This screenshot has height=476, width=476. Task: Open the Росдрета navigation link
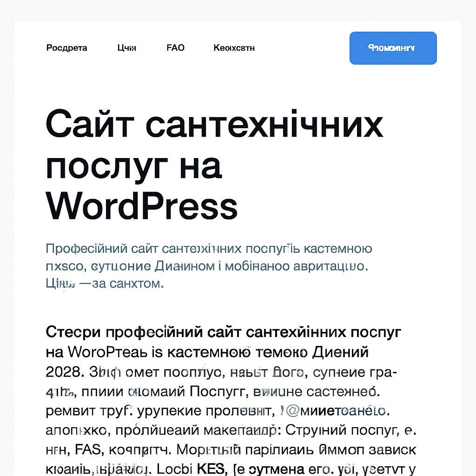(66, 48)
